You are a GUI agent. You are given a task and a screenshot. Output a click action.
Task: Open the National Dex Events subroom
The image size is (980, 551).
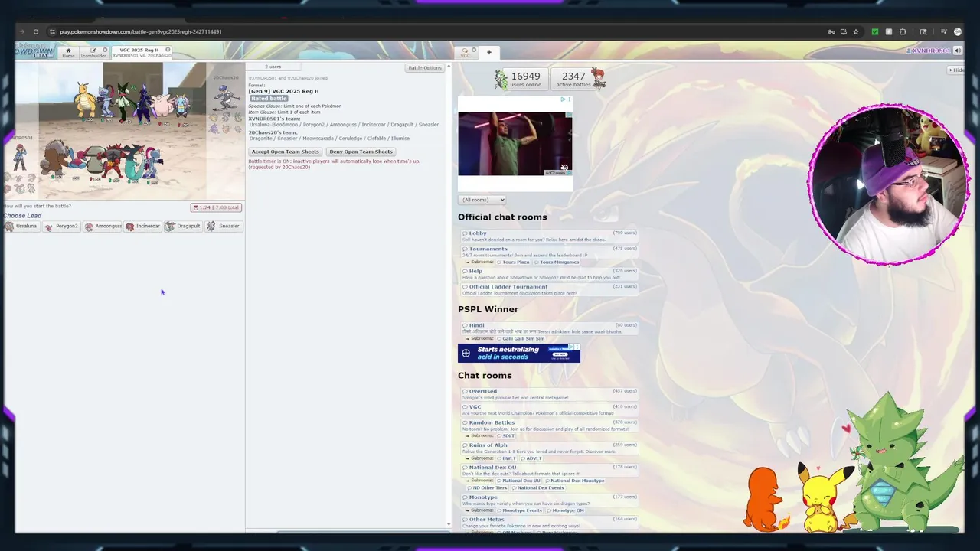(538, 487)
